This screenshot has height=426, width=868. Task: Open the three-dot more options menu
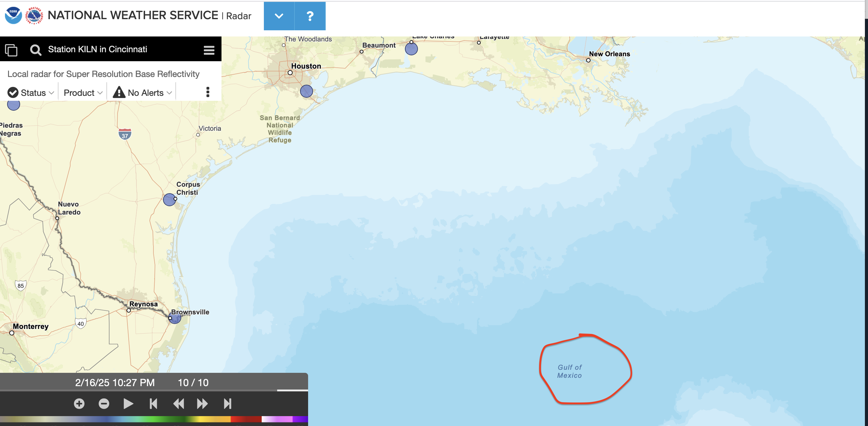[208, 92]
